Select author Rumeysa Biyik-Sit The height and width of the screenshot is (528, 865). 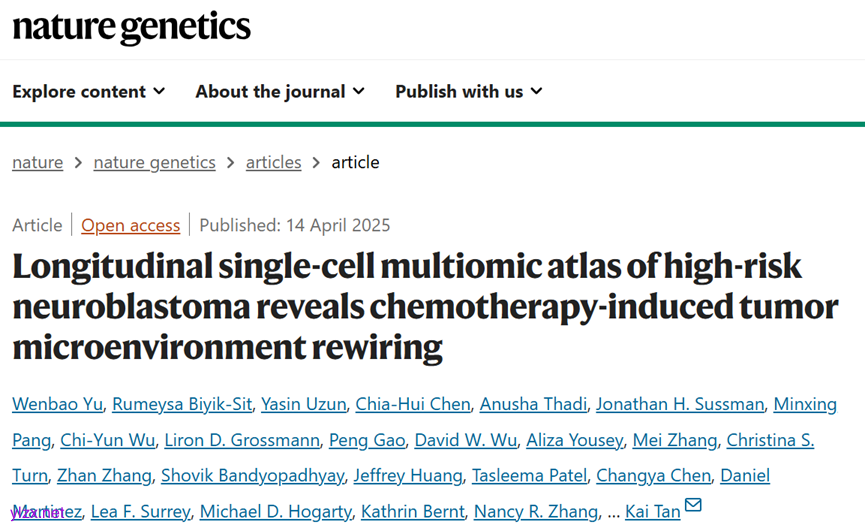click(x=181, y=404)
